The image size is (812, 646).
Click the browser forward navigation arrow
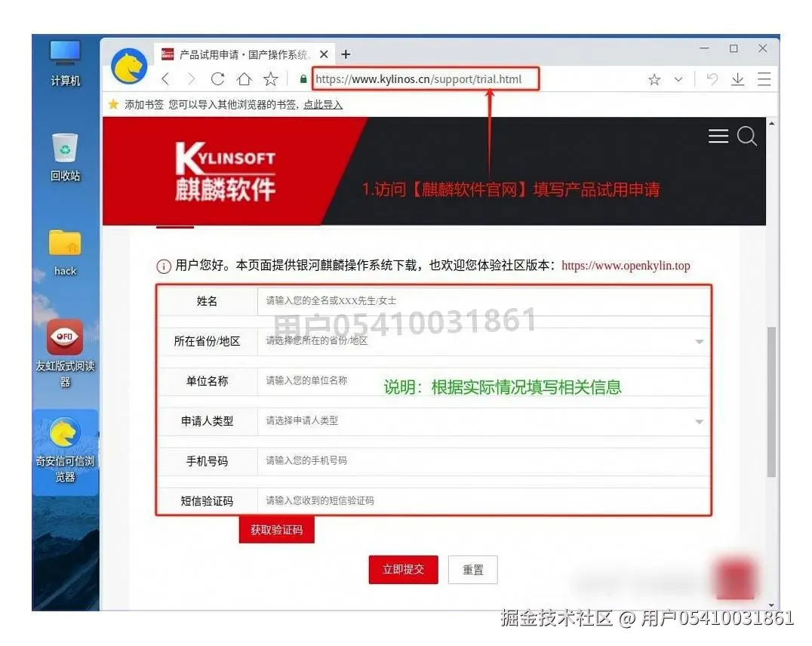click(191, 78)
